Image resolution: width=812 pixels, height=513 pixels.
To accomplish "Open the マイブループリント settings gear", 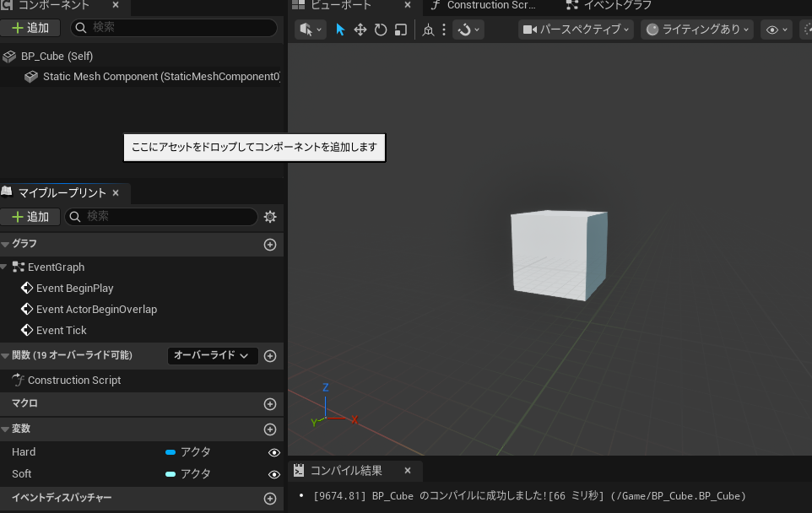I will (270, 216).
